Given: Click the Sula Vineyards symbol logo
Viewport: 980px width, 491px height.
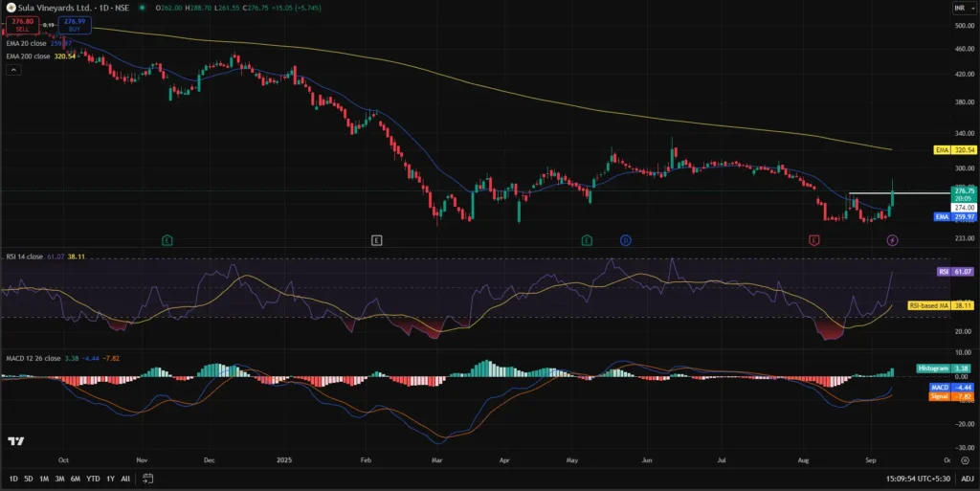Looking at the screenshot, I should click(10, 8).
